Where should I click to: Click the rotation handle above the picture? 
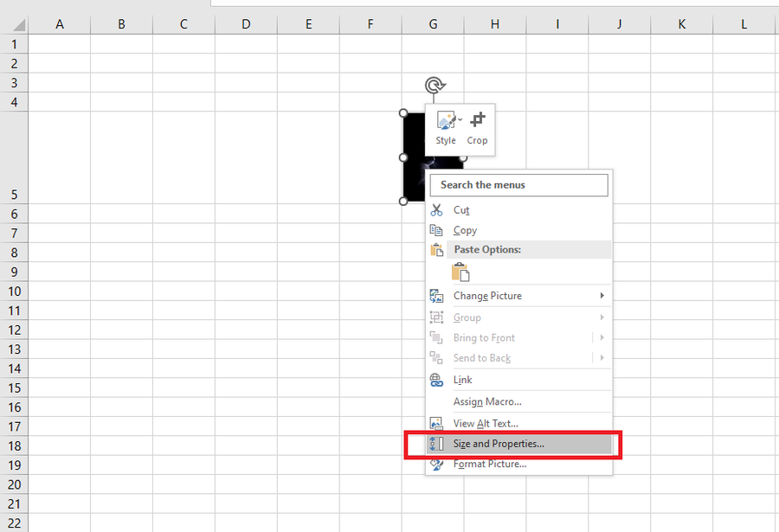tap(435, 85)
